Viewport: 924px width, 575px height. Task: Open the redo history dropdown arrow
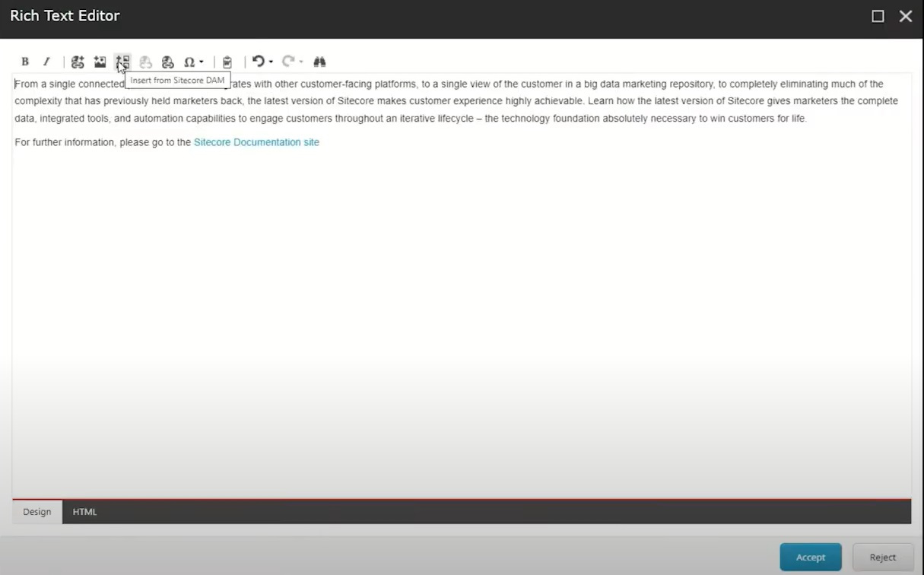pyautogui.click(x=301, y=62)
